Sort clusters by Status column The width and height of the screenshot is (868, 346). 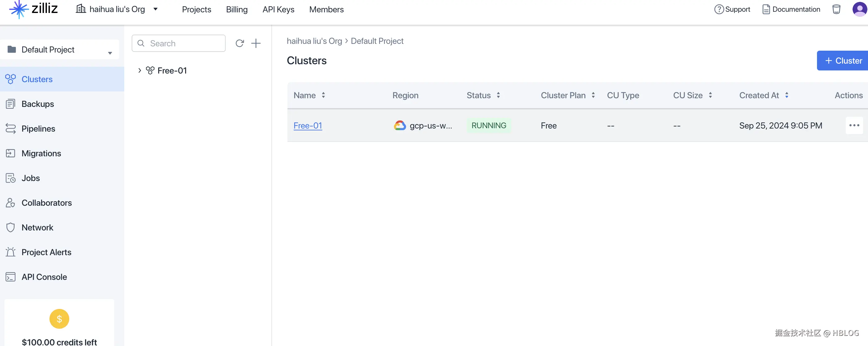tap(498, 95)
